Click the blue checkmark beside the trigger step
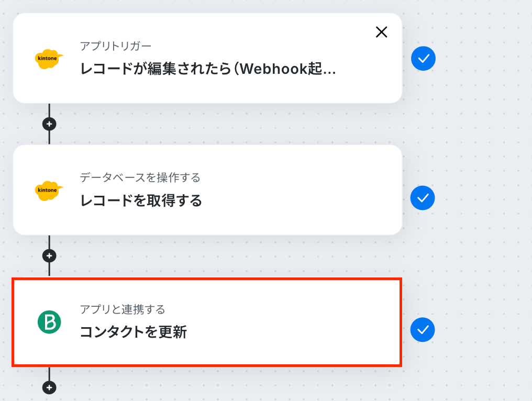 [423, 59]
